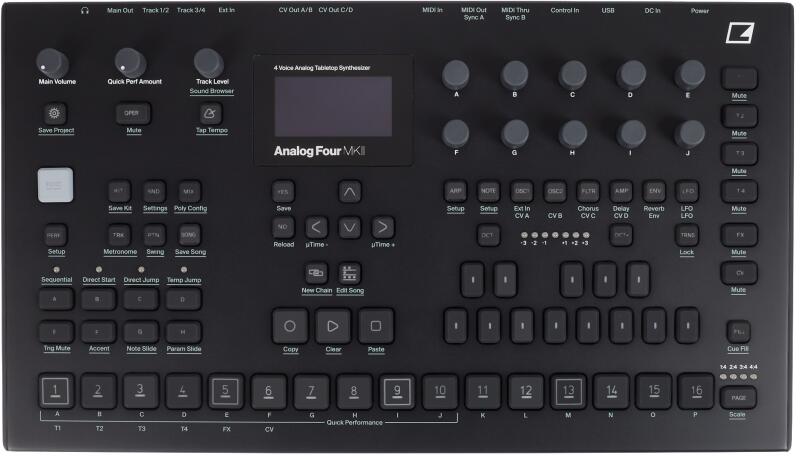Click the Edit Song button icon
Image resolution: width=800 pixels, height=458 pixels.
(349, 273)
